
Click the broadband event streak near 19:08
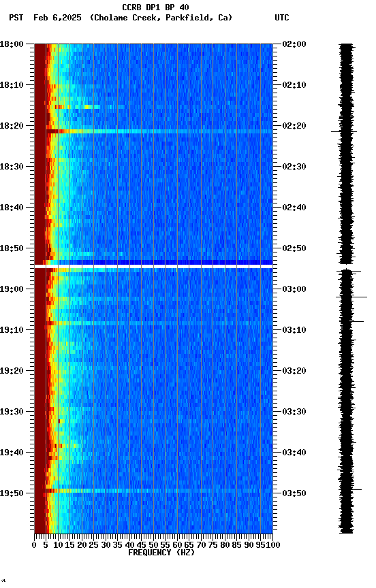coord(159,323)
